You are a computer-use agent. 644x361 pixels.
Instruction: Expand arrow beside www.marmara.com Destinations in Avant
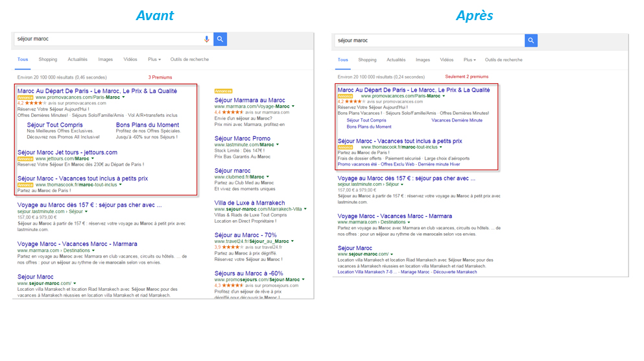click(x=93, y=251)
